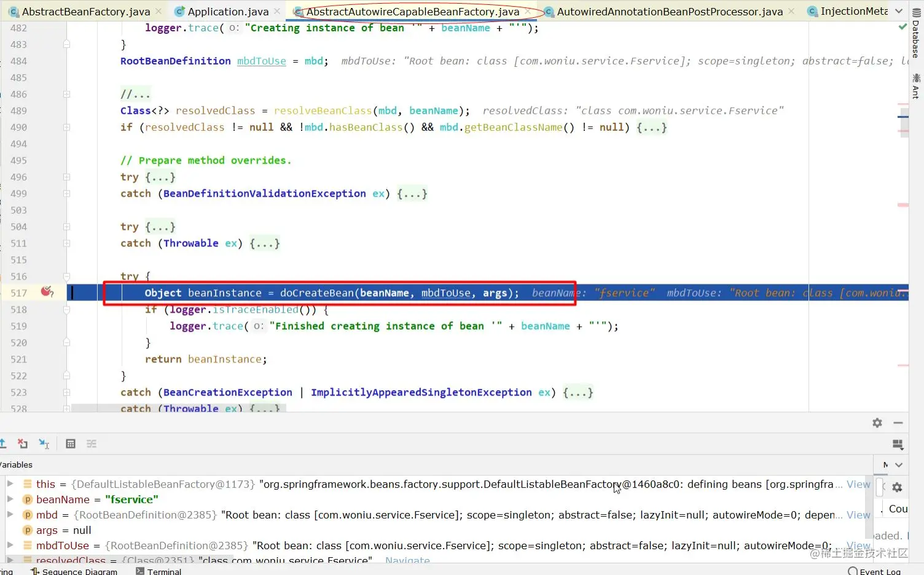The width and height of the screenshot is (924, 575).
Task: Expand folded block on line 490
Action: pos(66,127)
